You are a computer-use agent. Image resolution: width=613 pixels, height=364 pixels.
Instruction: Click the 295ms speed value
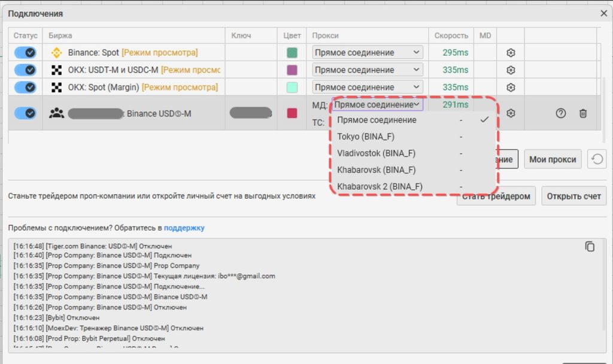(x=456, y=53)
